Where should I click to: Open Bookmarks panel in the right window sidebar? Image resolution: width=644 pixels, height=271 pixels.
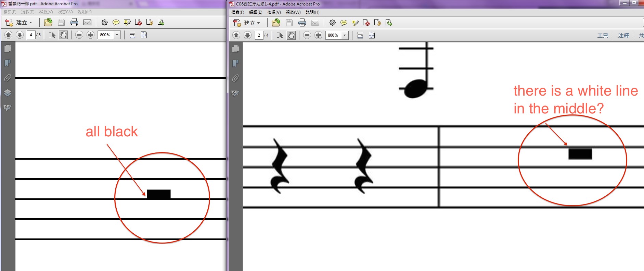[x=235, y=64]
